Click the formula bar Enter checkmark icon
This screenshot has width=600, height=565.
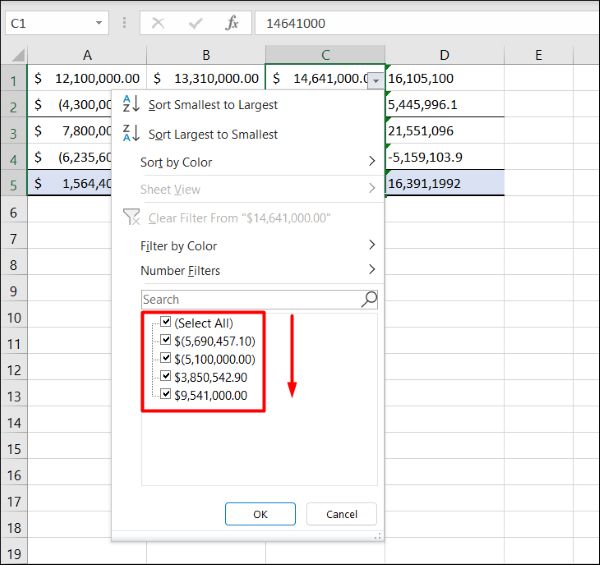[x=196, y=23]
